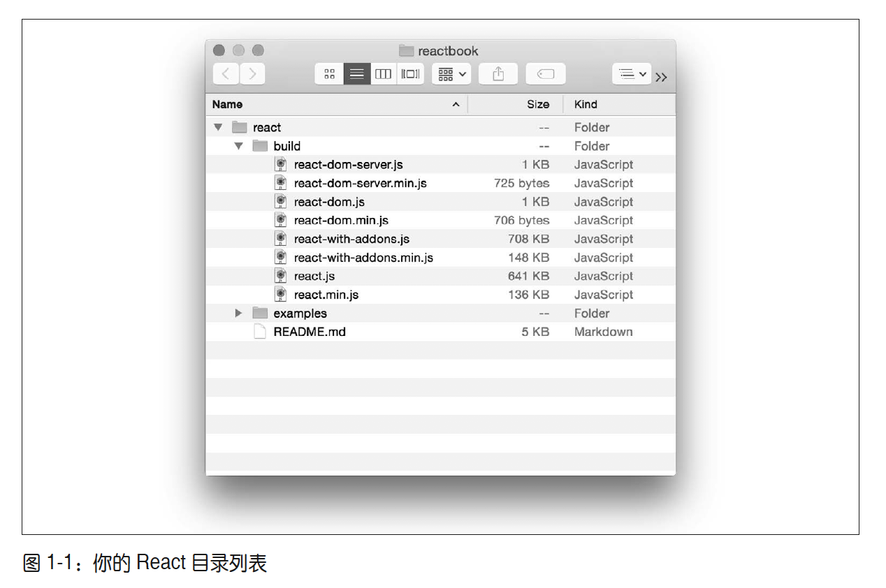The width and height of the screenshot is (886, 588).
Task: Click the react-dom-server.js file icon
Action: click(x=281, y=165)
